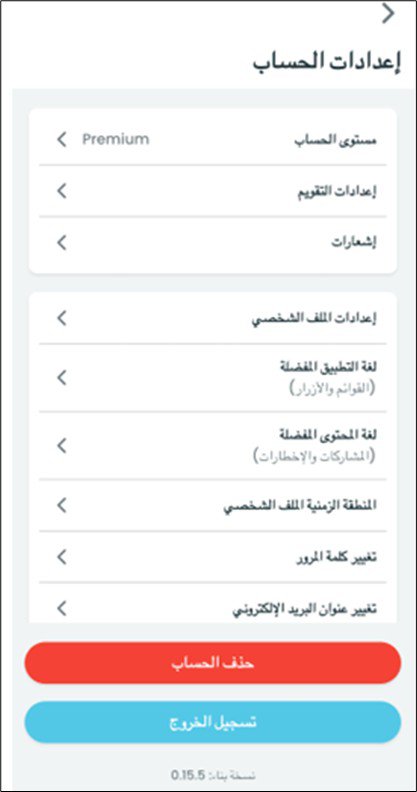Tap the Premium account level value
This screenshot has height=792, width=417.
[x=116, y=139]
